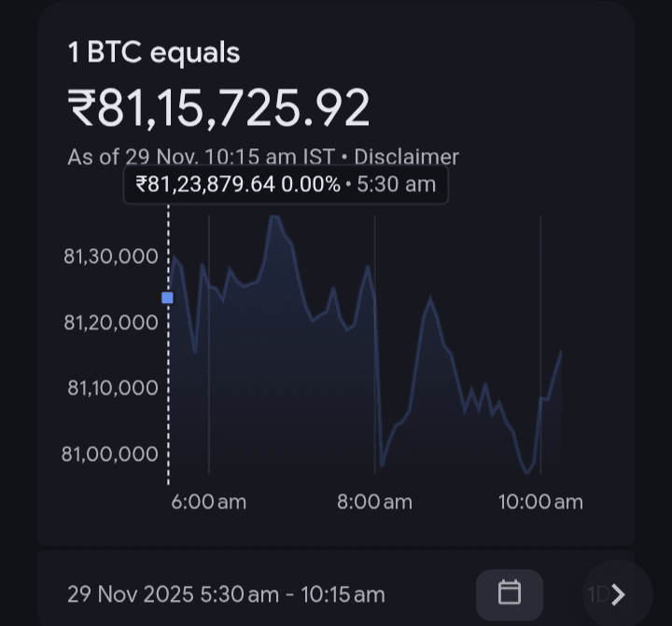Click the 10:00 am axis label
Screen dimensions: 672x626
(x=540, y=502)
